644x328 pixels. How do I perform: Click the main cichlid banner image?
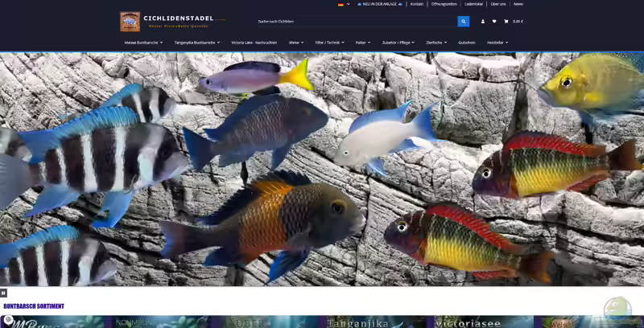322,169
